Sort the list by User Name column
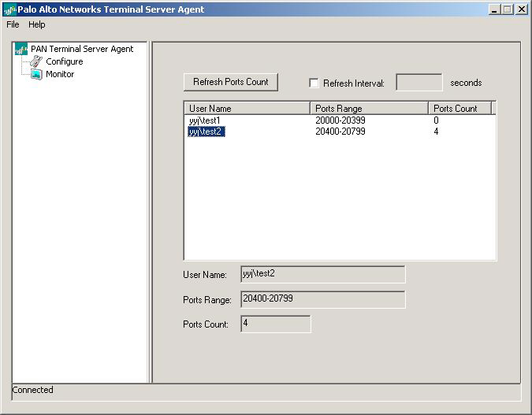 pos(247,109)
